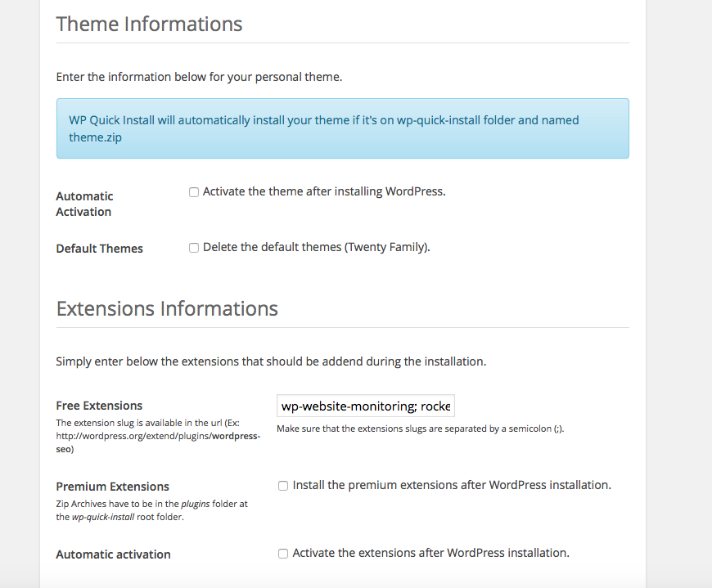Check the Install premium extensions box
The image size is (712, 588).
tap(283, 486)
